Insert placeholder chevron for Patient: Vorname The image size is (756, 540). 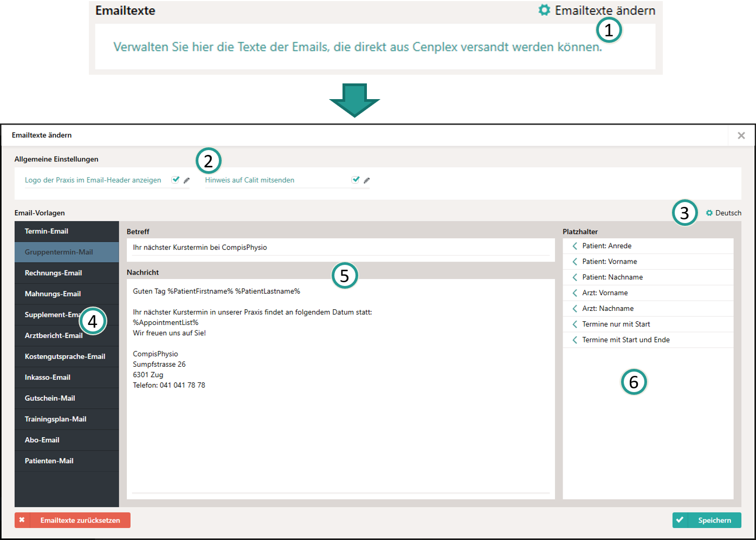pyautogui.click(x=574, y=262)
